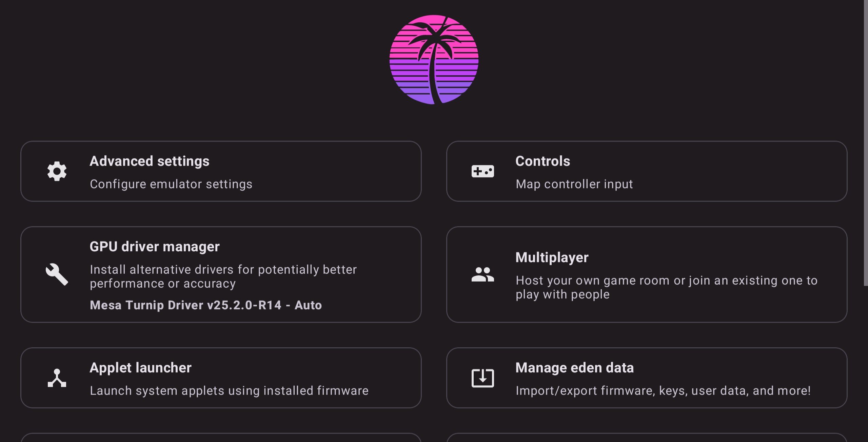The height and width of the screenshot is (442, 868).
Task: Click "Configure emulator settings" description
Action: (x=171, y=184)
